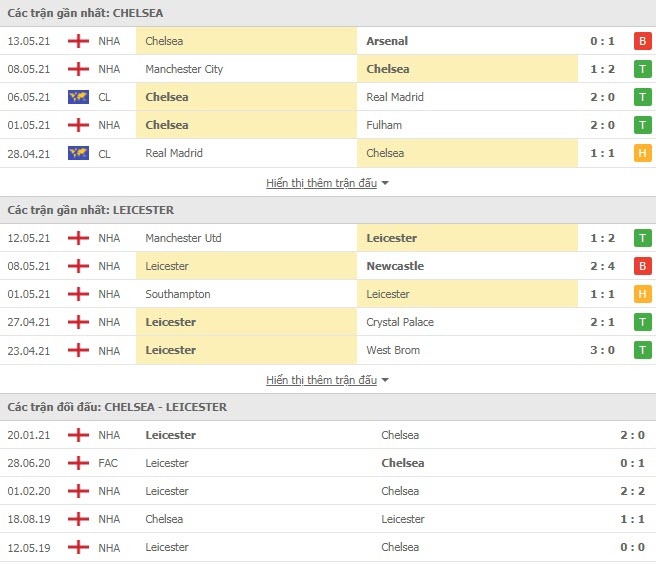The width and height of the screenshot is (656, 565).
Task: Click the red B badge for Leicester vs Newcastle
Action: point(643,266)
